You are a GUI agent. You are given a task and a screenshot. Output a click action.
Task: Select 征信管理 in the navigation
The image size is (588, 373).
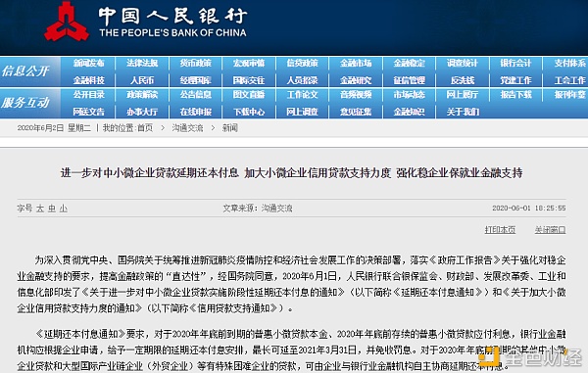pos(409,80)
